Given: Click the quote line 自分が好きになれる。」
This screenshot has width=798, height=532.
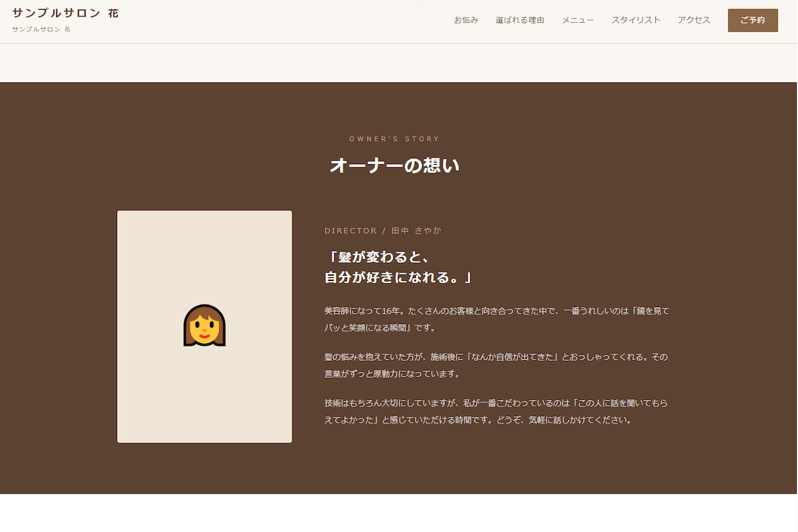Looking at the screenshot, I should click(398, 277).
